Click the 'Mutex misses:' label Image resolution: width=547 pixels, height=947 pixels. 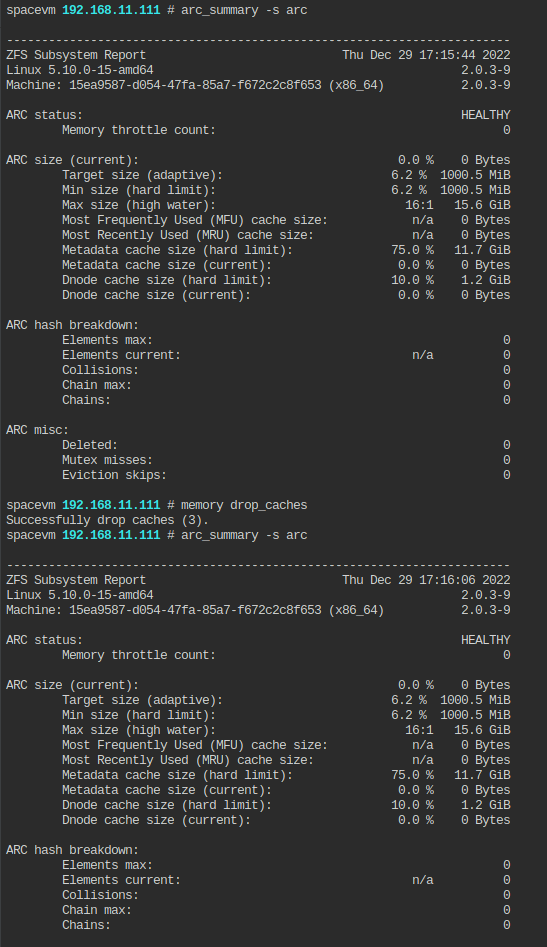tap(107, 460)
